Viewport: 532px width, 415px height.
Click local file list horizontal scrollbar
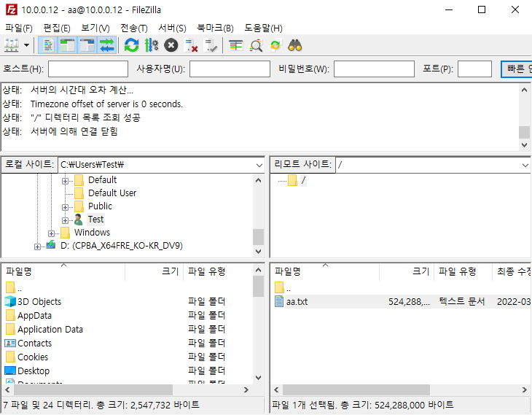point(93,389)
